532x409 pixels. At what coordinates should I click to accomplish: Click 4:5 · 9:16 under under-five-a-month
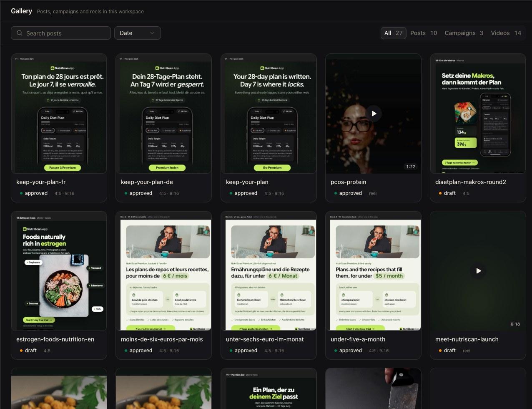click(x=378, y=351)
